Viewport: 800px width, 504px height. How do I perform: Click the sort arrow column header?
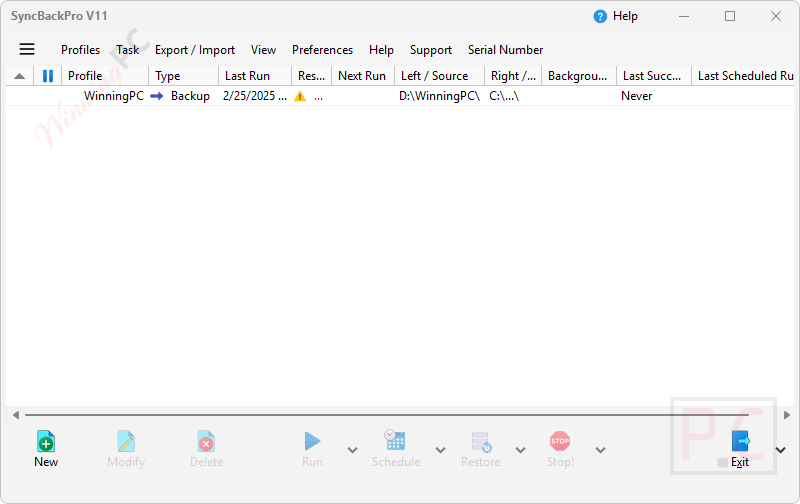19,76
